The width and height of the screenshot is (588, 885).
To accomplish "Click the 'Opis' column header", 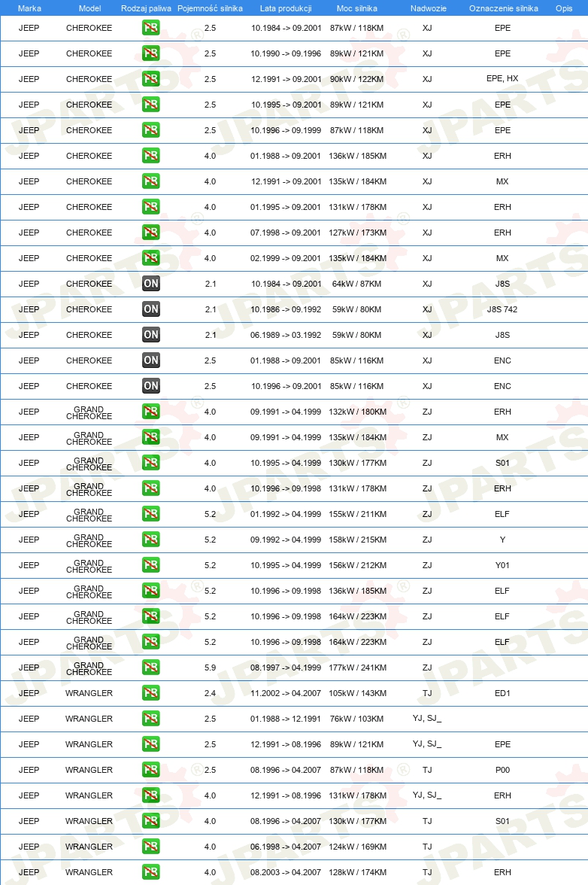I will [x=564, y=8].
